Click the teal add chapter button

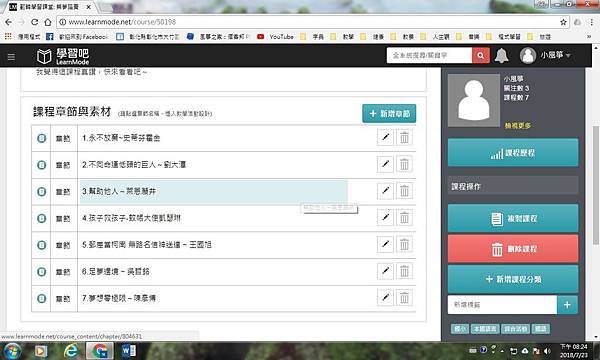pyautogui.click(x=389, y=114)
